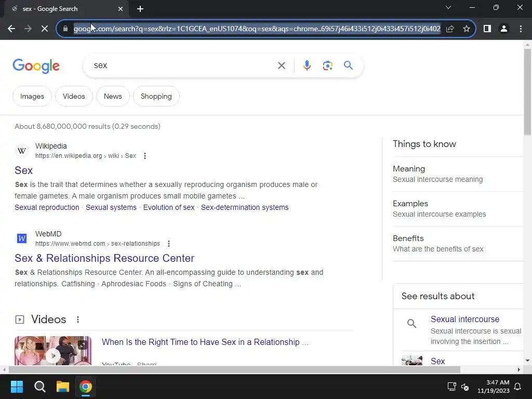Expand 'Meaning' in Things to know
This screenshot has height=399, width=532.
click(x=458, y=174)
